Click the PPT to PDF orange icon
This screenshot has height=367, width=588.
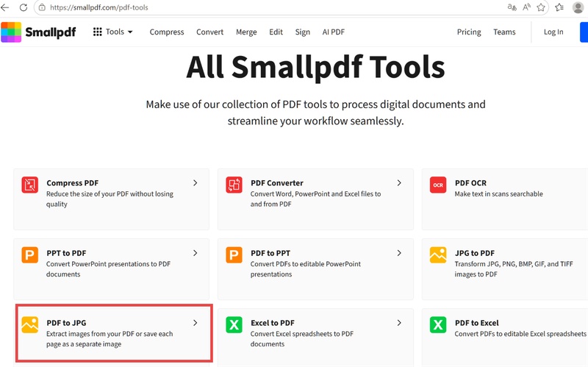(29, 254)
